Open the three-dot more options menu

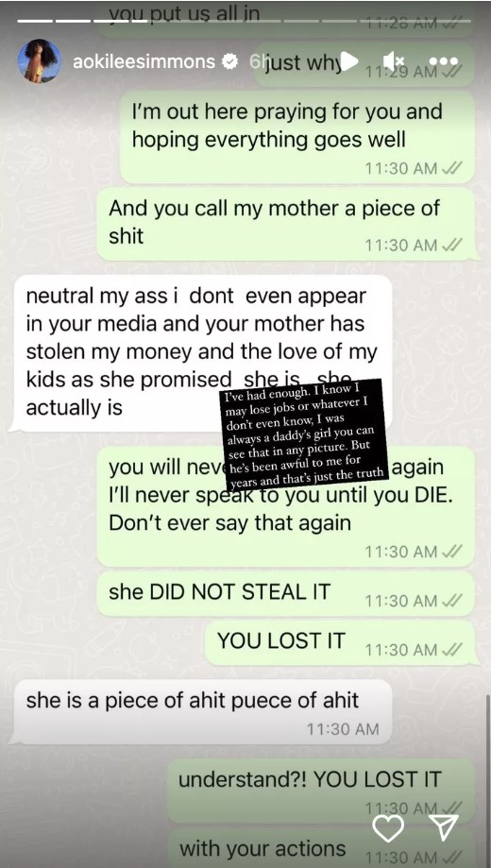(444, 60)
